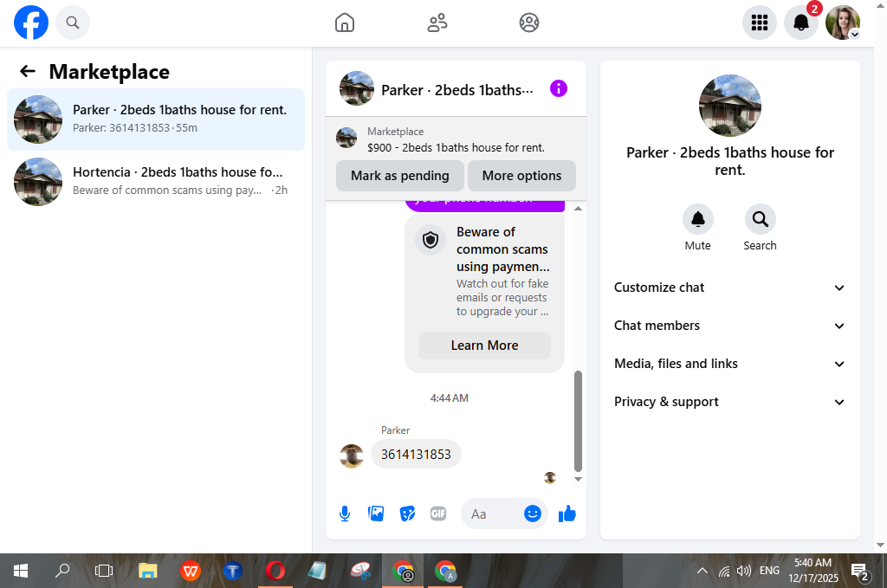Select the Hortencia conversation row
The width and height of the screenshot is (887, 588).
(156, 182)
